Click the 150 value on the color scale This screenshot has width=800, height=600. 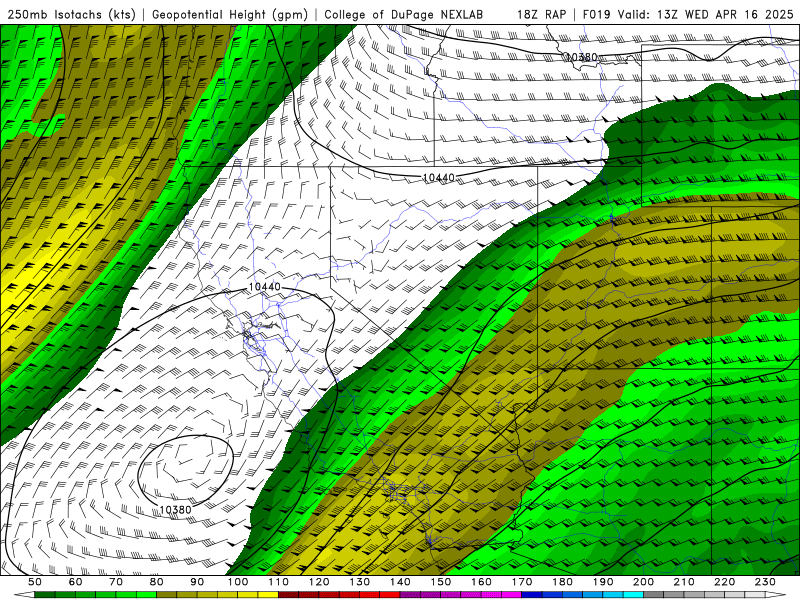[x=441, y=582]
